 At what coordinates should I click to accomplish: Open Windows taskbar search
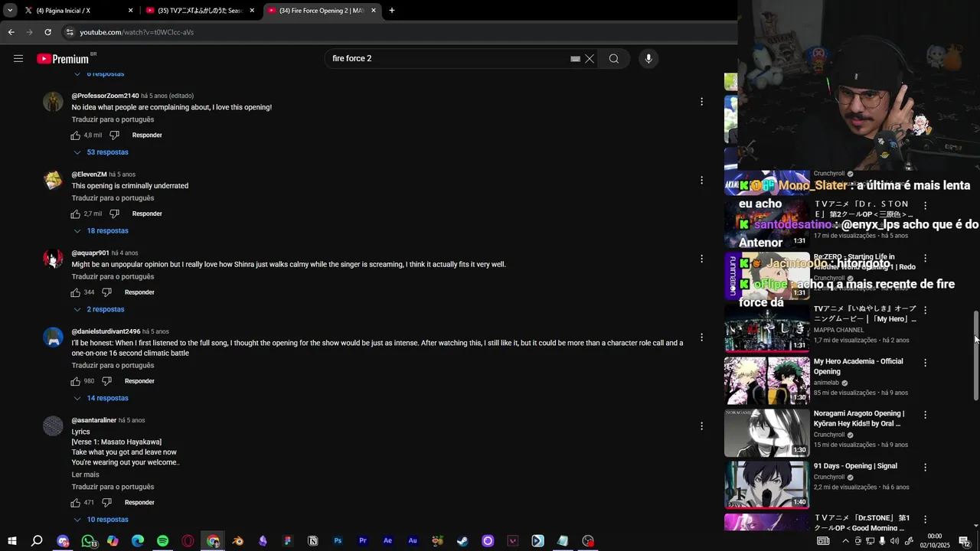[x=37, y=541]
